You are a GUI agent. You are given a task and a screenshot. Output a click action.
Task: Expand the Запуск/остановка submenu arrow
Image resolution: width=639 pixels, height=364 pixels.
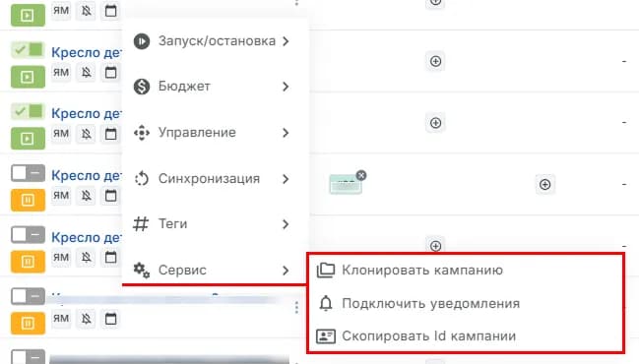(x=286, y=41)
